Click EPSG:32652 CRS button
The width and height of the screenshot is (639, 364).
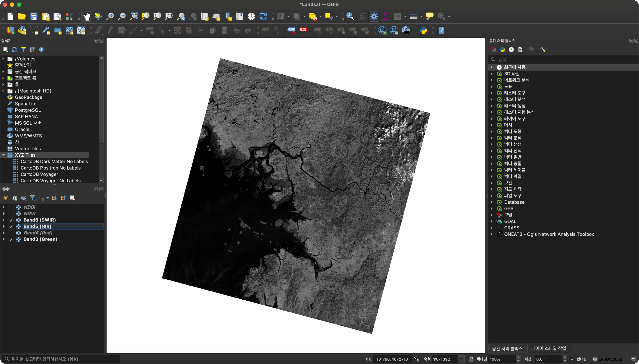tap(607, 359)
